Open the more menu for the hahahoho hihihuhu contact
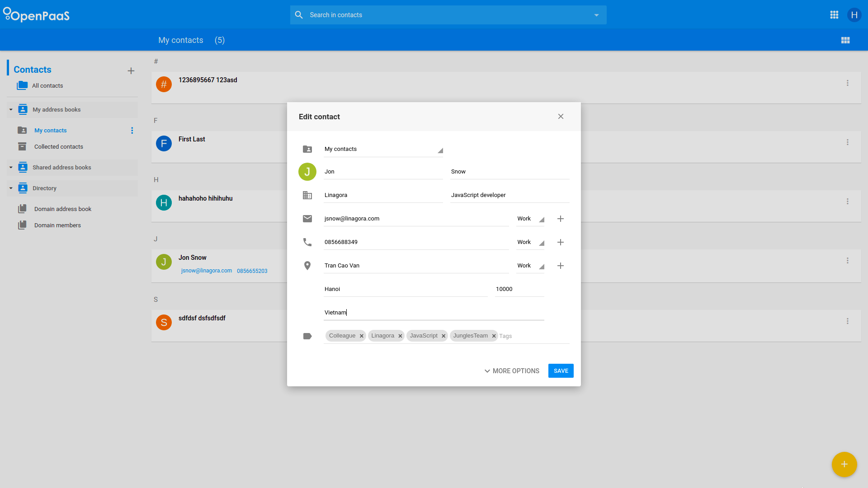 tap(848, 202)
